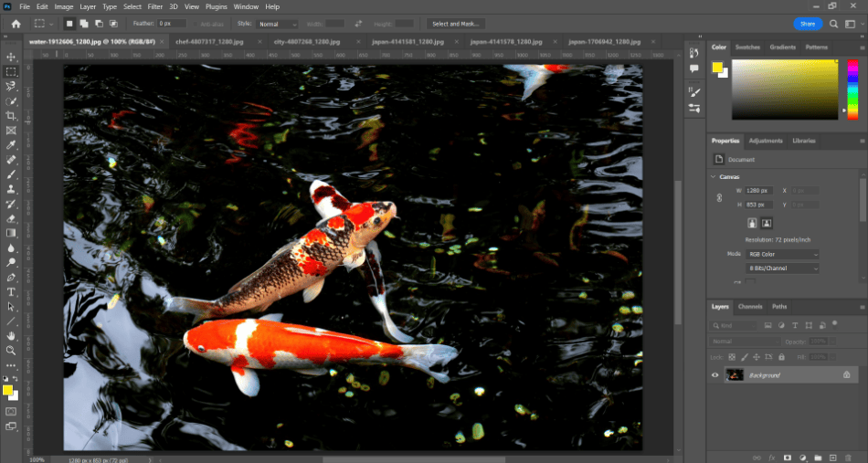Select the Hand tool
Viewport: 868px width, 463px height.
coord(11,336)
